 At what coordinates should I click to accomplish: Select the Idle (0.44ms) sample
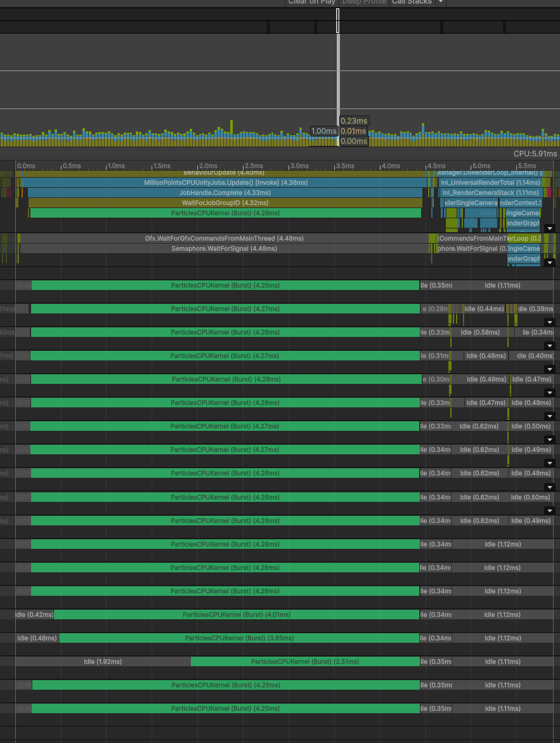pyautogui.click(x=484, y=309)
